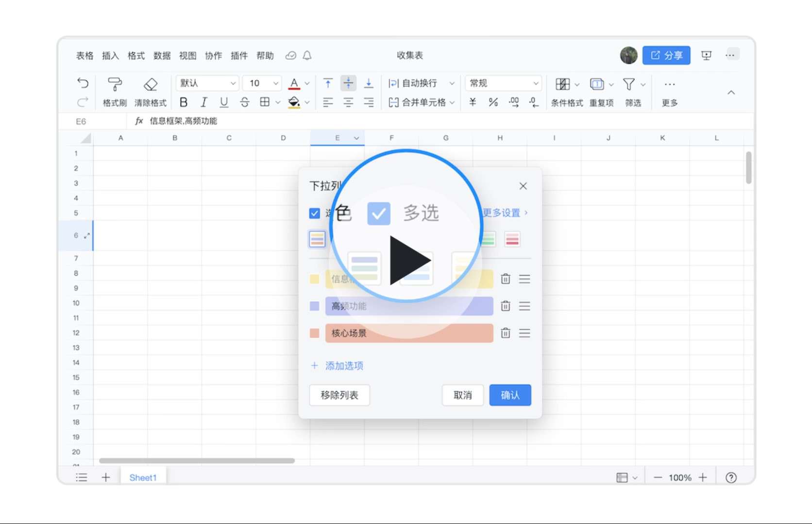The width and height of the screenshot is (812, 524).
Task: Click the cell borders icon
Action: [265, 102]
